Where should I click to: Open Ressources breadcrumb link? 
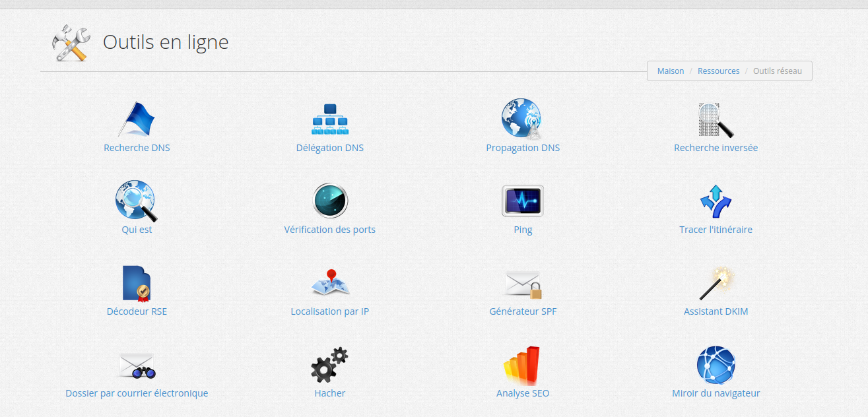click(x=718, y=71)
